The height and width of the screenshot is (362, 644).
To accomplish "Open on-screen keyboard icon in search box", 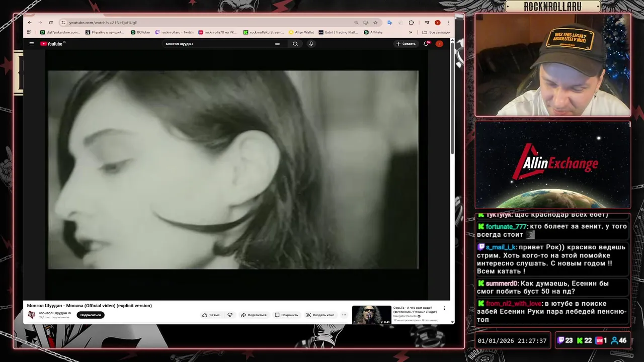I will (277, 44).
